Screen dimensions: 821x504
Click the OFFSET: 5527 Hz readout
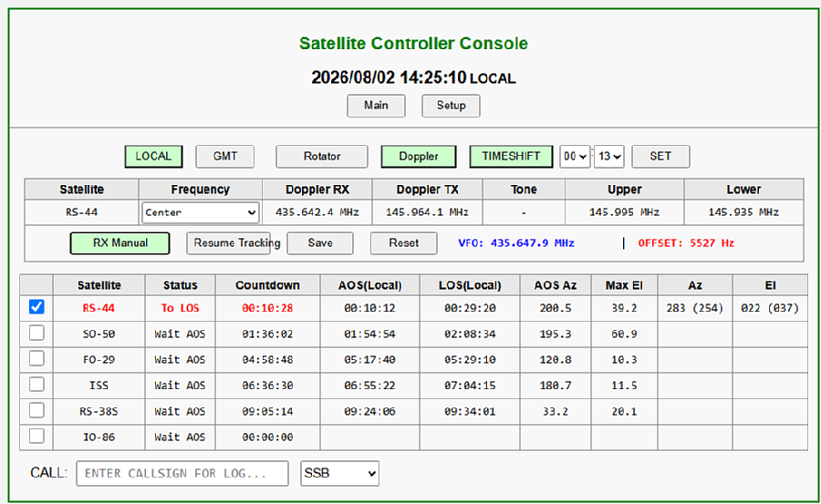coord(686,243)
